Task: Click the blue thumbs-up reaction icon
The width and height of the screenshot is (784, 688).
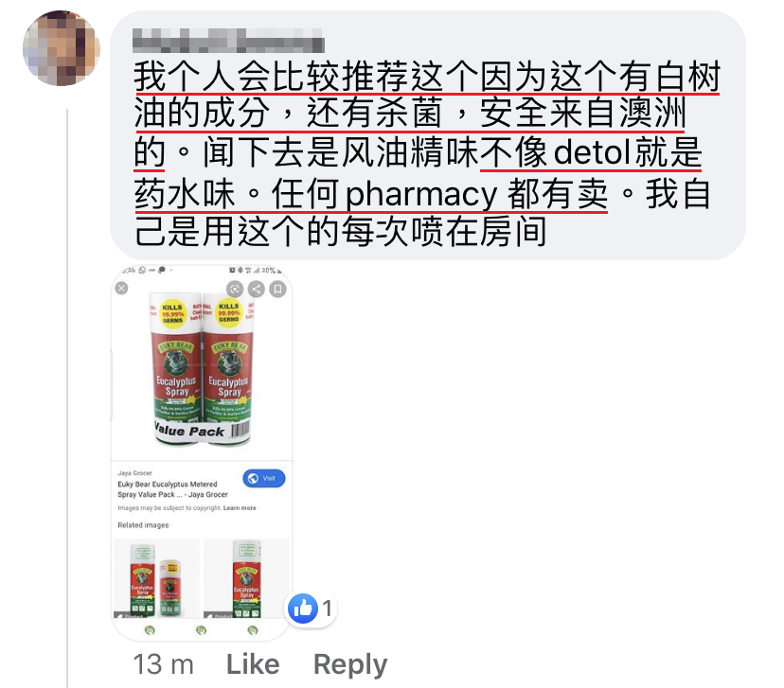Action: (302, 609)
